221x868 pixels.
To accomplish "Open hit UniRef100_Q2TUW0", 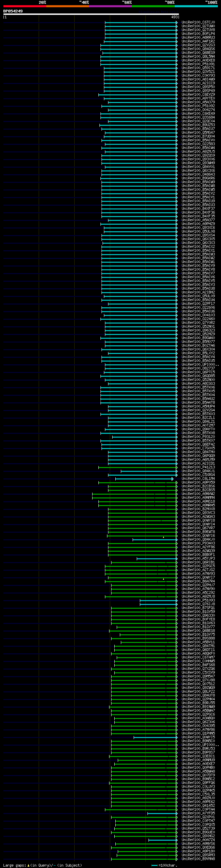I will (198, 26).
